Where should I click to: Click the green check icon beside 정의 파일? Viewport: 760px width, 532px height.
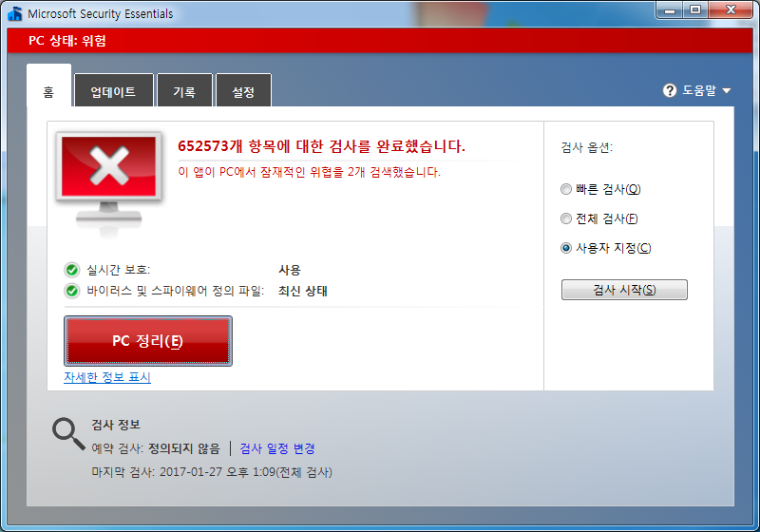coord(71,291)
